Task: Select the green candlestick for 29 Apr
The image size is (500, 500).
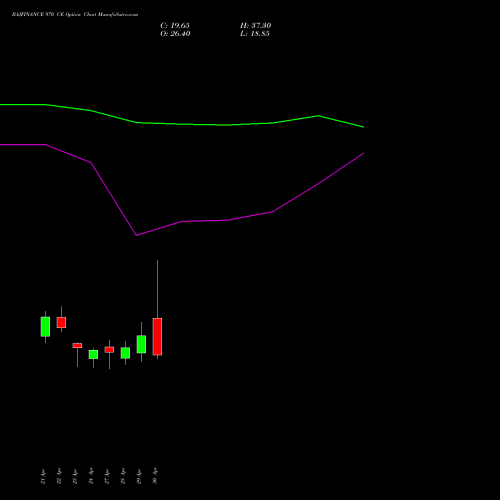Action: point(141,344)
